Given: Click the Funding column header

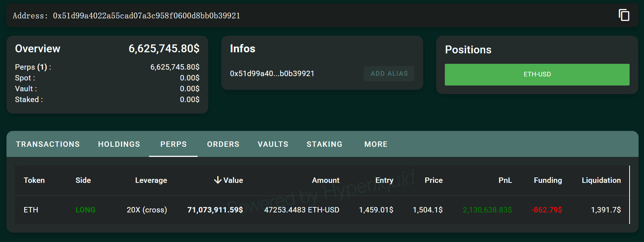Looking at the screenshot, I should point(547,180).
